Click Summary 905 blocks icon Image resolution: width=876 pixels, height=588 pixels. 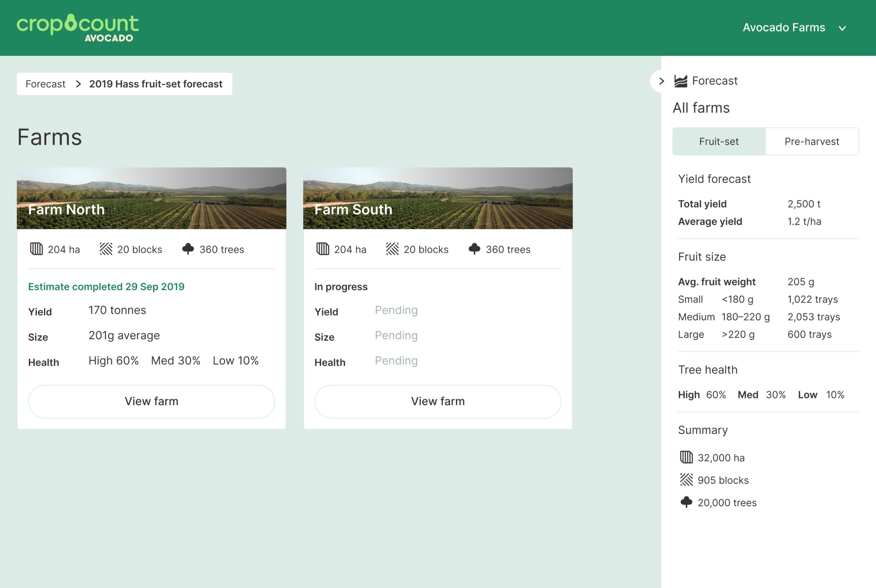click(x=686, y=480)
